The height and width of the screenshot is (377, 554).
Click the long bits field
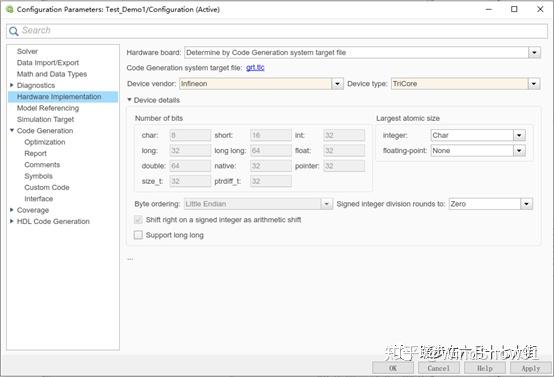click(190, 151)
